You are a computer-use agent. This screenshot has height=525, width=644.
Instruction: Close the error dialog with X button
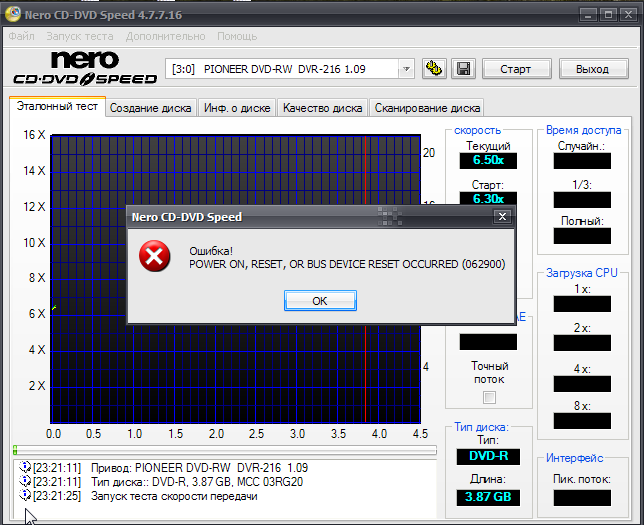(502, 216)
